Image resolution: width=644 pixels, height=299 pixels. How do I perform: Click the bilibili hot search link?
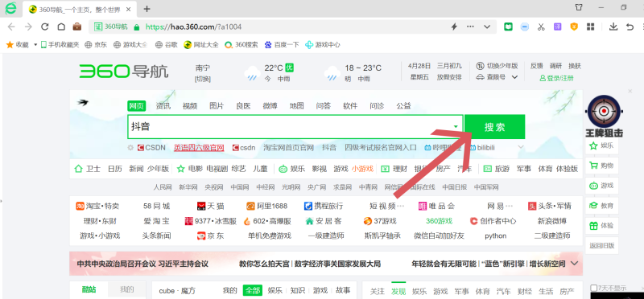pyautogui.click(x=482, y=148)
